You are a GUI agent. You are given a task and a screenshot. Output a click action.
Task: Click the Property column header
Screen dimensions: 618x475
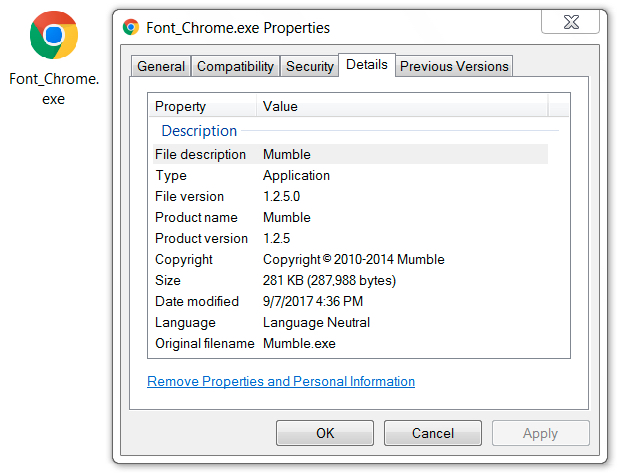[x=202, y=106]
